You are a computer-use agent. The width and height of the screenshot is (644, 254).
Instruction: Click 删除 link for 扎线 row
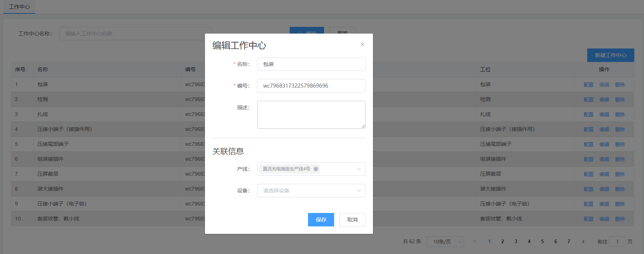(620, 115)
